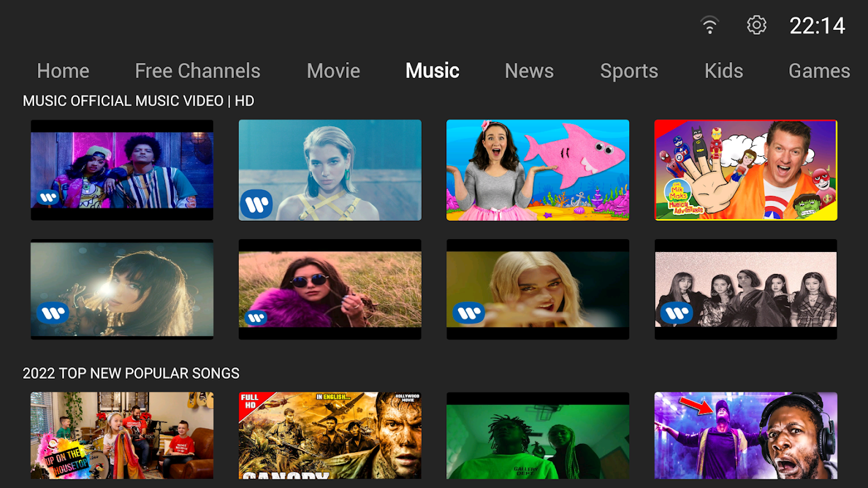The height and width of the screenshot is (488, 868).
Task: Open the News tab
Action: click(x=529, y=71)
